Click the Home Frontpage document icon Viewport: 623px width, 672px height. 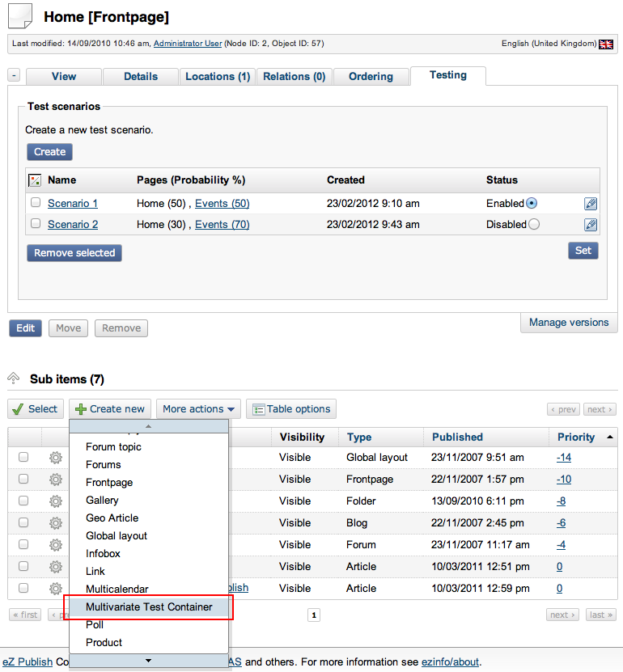pyautogui.click(x=20, y=15)
